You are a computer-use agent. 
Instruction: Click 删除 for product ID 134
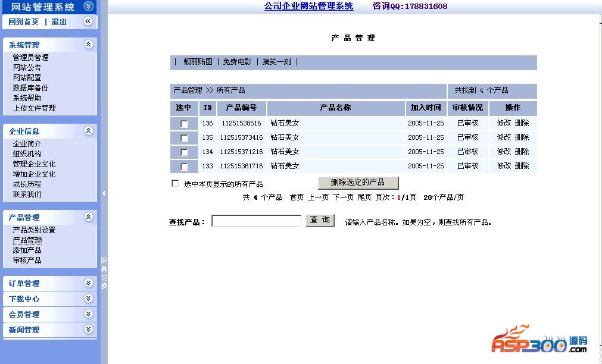(522, 152)
